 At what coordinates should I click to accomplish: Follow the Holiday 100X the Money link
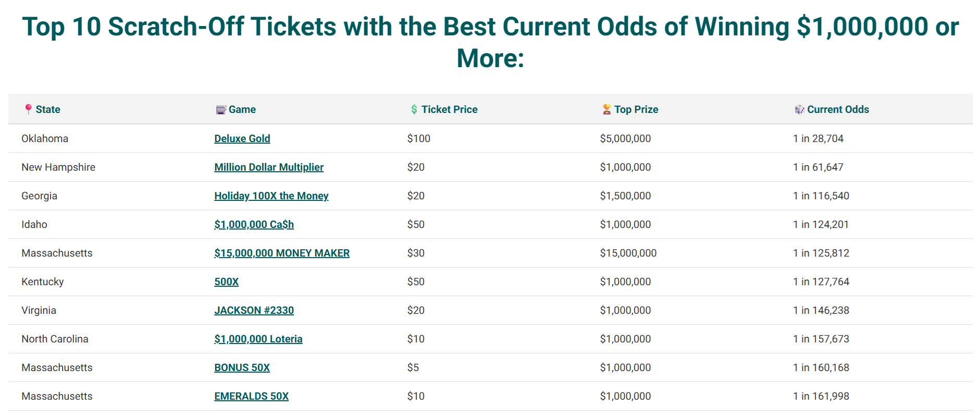click(271, 196)
